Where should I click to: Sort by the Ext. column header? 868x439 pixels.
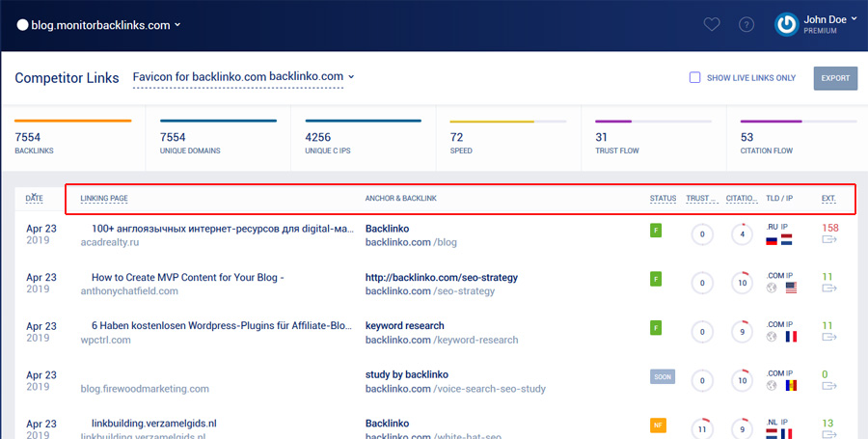[x=828, y=198]
